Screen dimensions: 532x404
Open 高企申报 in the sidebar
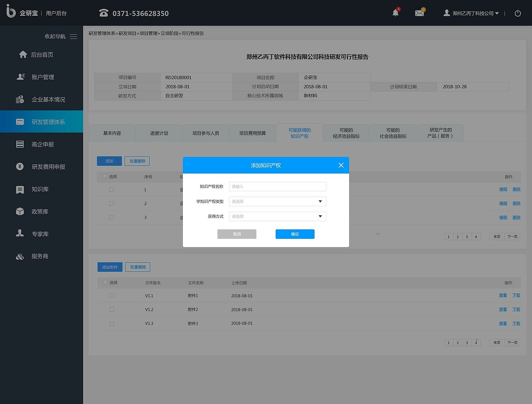43,144
